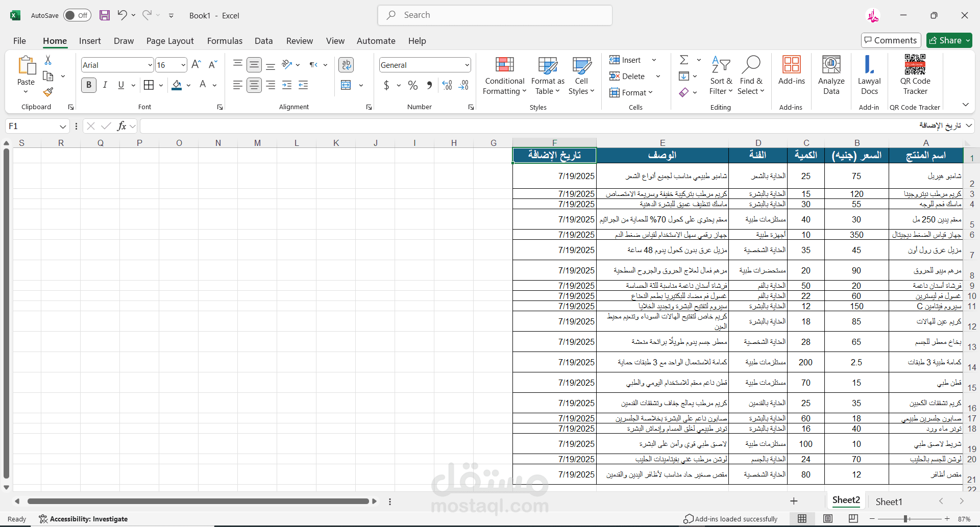Open the font name dropdown showing Arial

coord(150,65)
